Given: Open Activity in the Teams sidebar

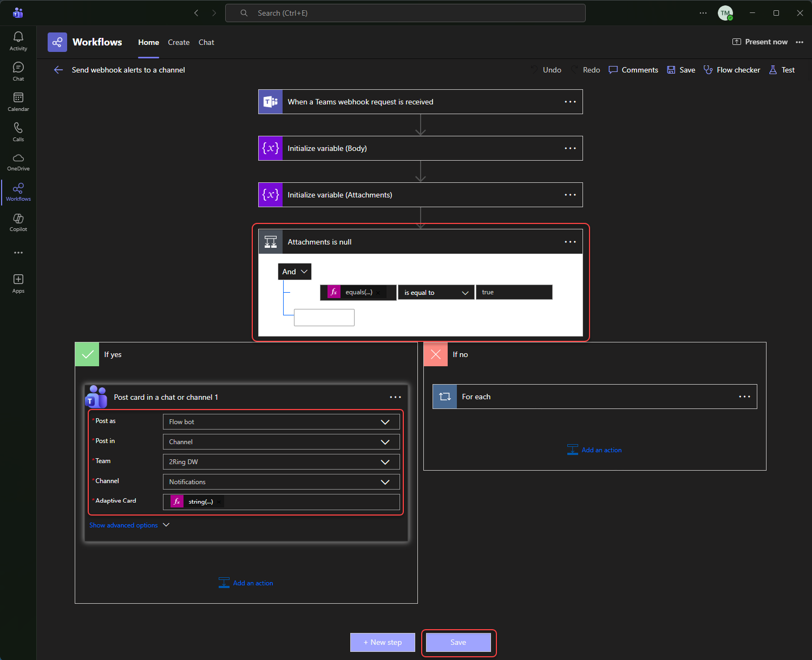Looking at the screenshot, I should 18,41.
